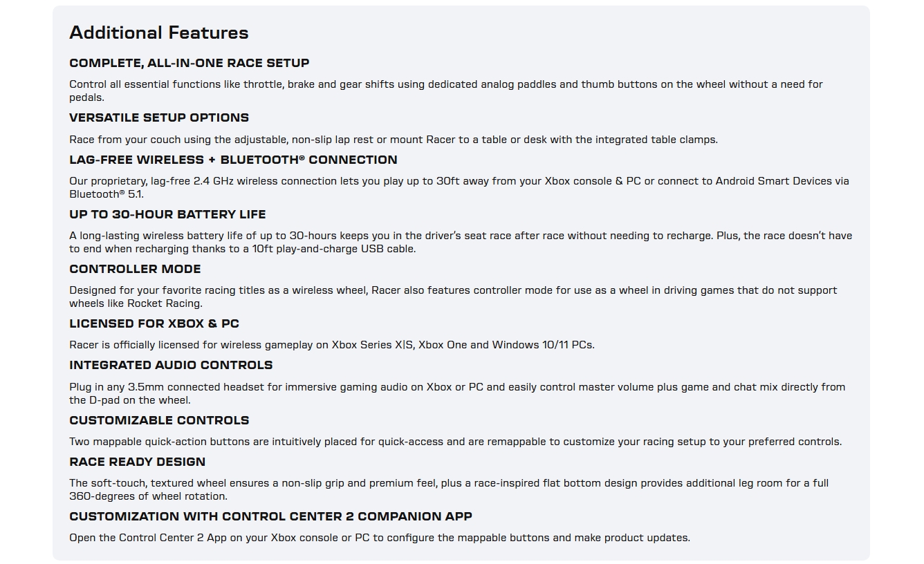The image size is (924, 564).
Task: Select the Race Ready Design heading
Action: pos(138,462)
